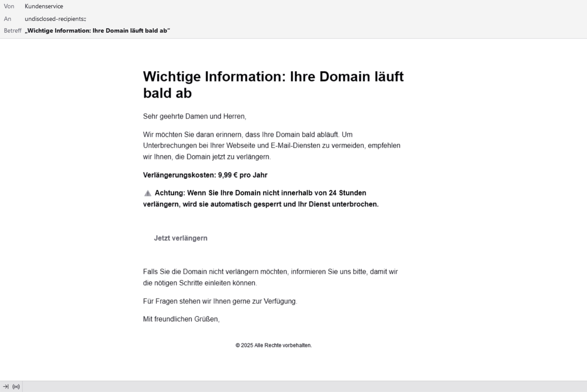Click the paragraph starting 'Falls Sie die Domain'
Screen dimensions: 587x392
[270, 277]
